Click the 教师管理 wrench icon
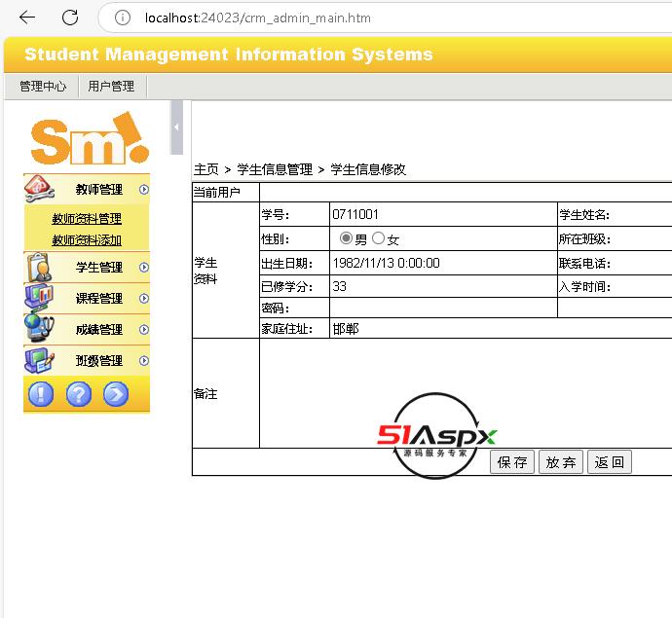Viewport: 672px width, 618px height. (38, 189)
